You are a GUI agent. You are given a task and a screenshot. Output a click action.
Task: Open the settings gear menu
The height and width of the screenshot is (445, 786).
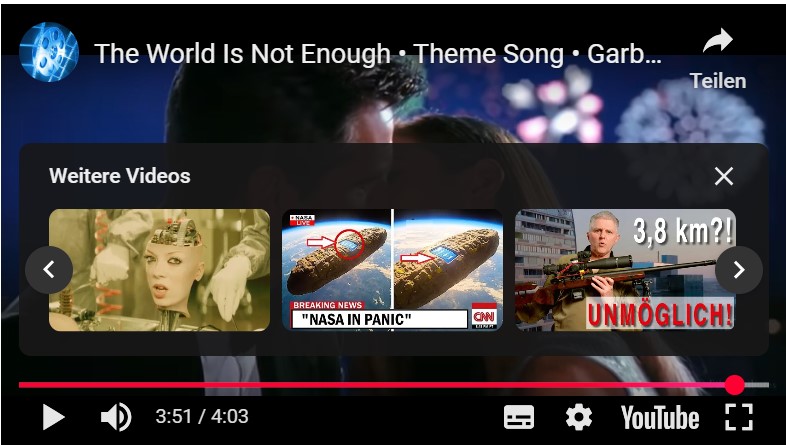pos(578,417)
